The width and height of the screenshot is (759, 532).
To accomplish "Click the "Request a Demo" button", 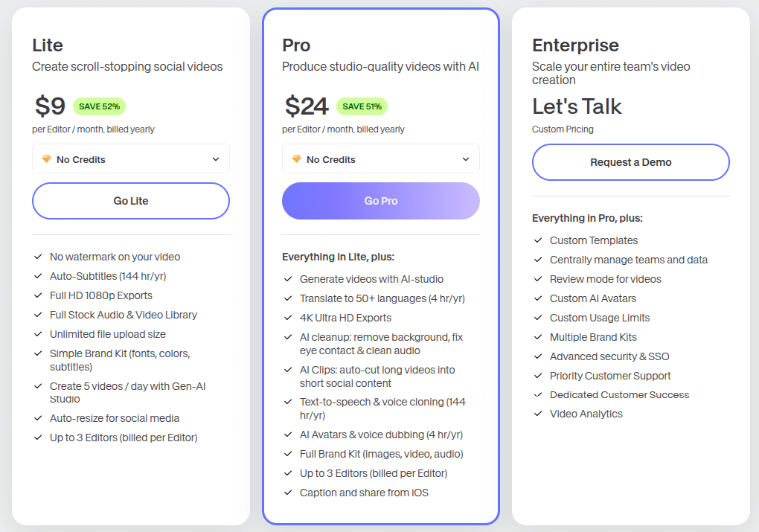I will (630, 162).
